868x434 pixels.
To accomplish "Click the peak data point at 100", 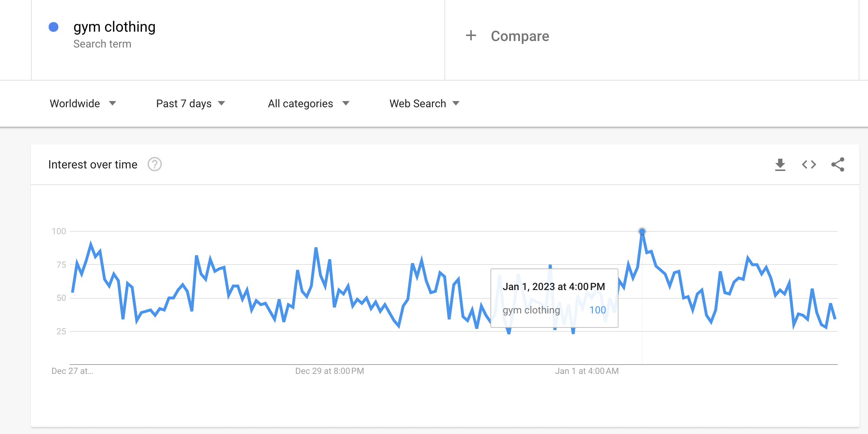I will click(642, 231).
